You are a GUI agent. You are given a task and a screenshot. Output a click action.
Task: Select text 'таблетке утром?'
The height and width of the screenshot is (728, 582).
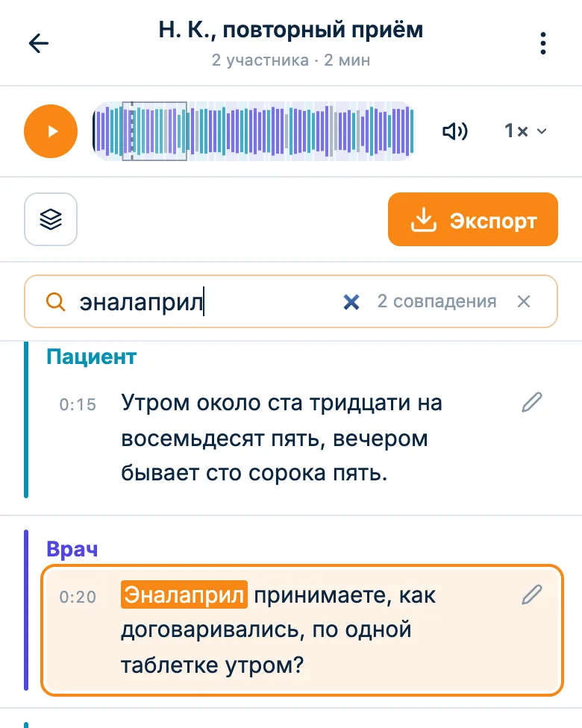click(x=212, y=665)
